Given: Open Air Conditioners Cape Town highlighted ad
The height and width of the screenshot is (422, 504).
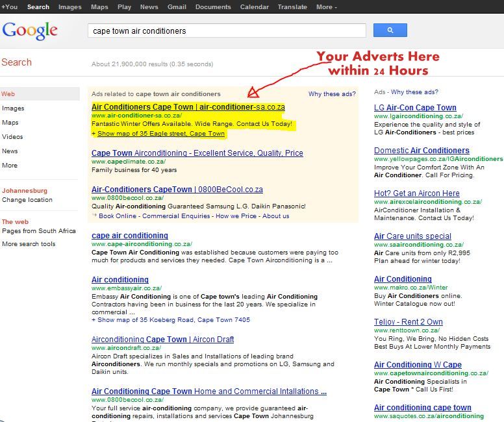Looking at the screenshot, I should pos(188,106).
